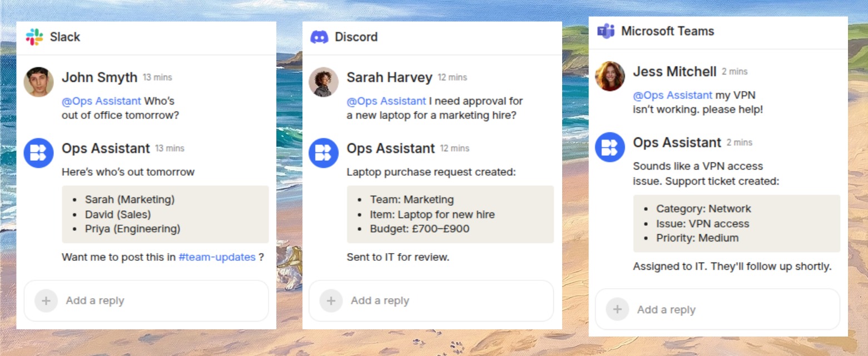Click the plus icon in Slack's reply box
This screenshot has height=356, width=868.
46,300
